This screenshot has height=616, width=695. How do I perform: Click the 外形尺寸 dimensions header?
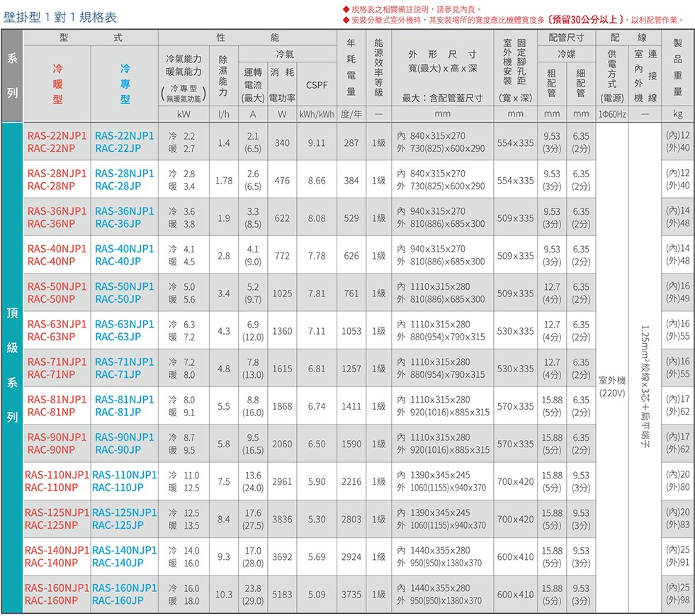(442, 55)
